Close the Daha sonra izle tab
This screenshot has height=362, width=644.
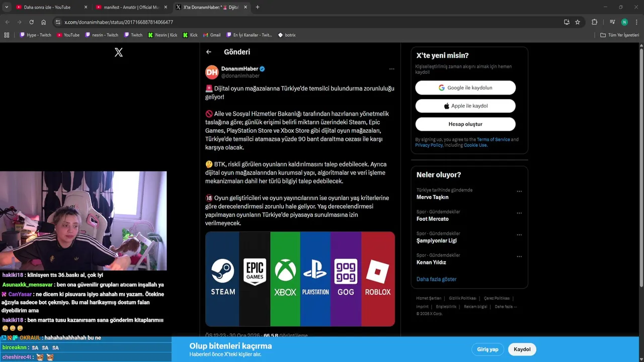(x=86, y=7)
